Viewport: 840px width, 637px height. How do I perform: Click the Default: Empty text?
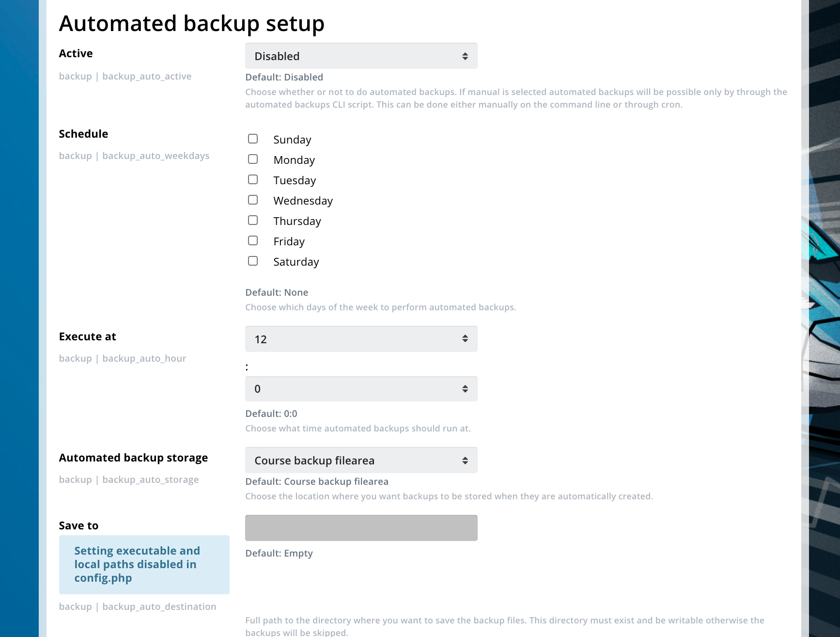click(x=279, y=553)
